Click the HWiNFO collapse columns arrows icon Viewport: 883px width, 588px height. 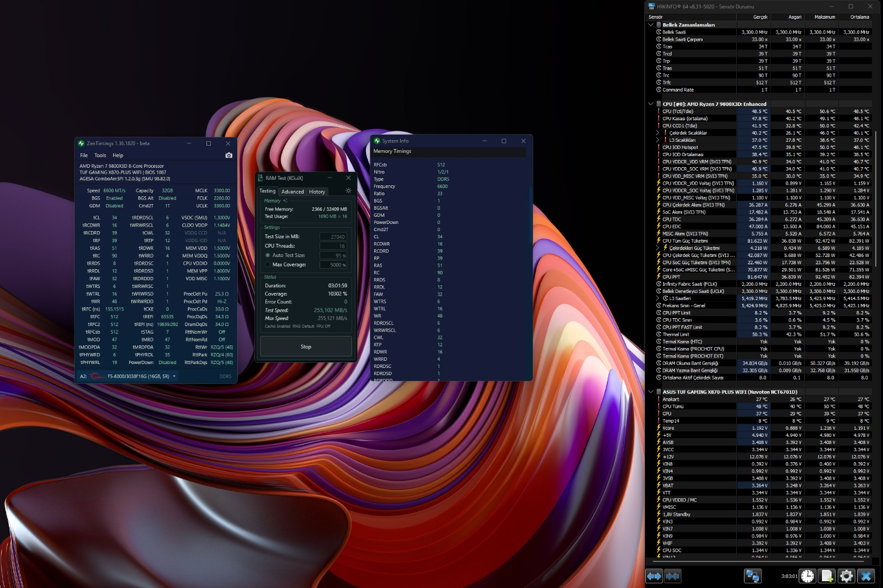click(x=673, y=576)
